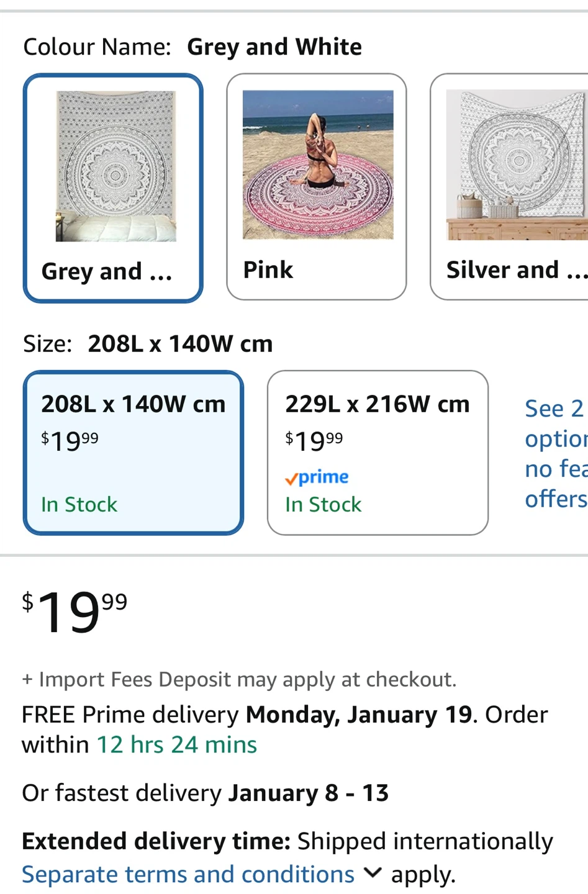Click the 'Monday, January 19' delivery date
The width and height of the screenshot is (588, 894).
pos(359,715)
